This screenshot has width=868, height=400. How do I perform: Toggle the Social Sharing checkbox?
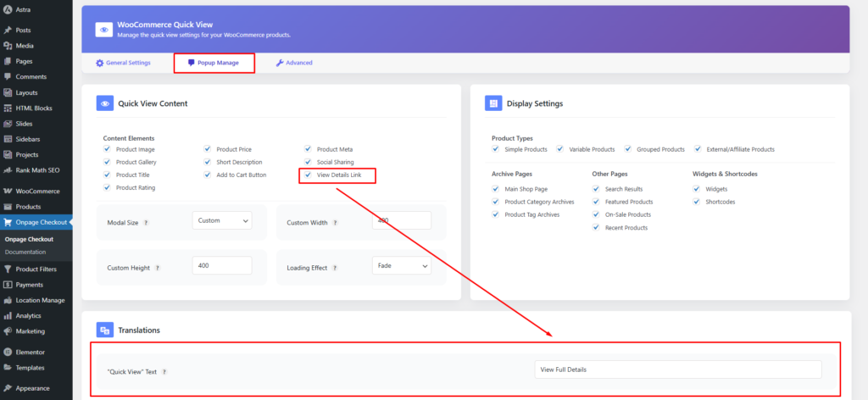click(309, 162)
